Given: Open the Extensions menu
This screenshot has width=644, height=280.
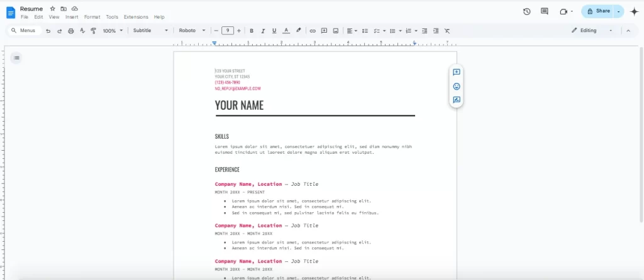Looking at the screenshot, I should (136, 17).
